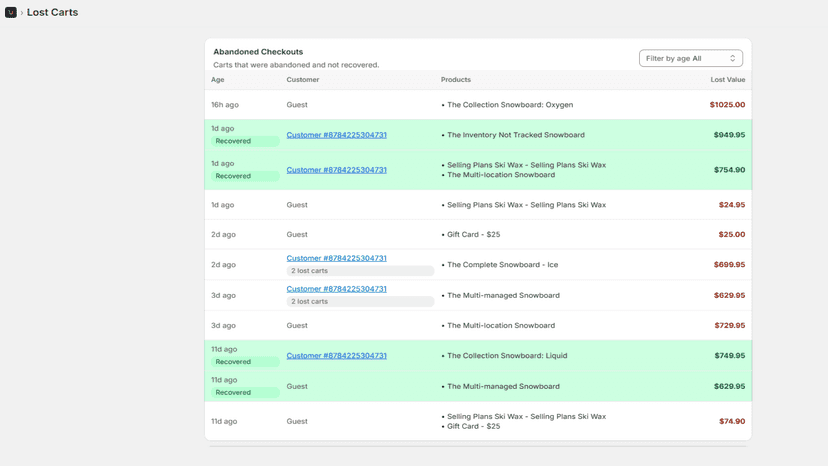Open customer link for The Complete Snowboard - Ice
828x466 pixels.
[336, 258]
